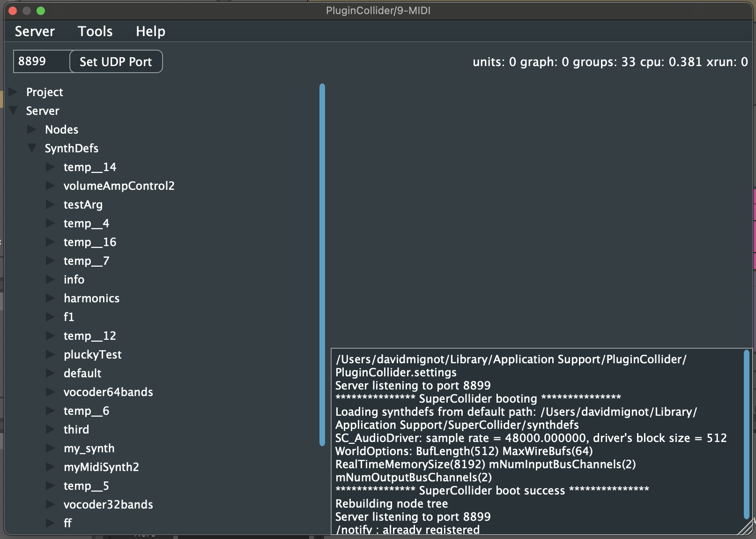Collapse the Server tree node
This screenshot has height=539, width=756.
coord(13,111)
